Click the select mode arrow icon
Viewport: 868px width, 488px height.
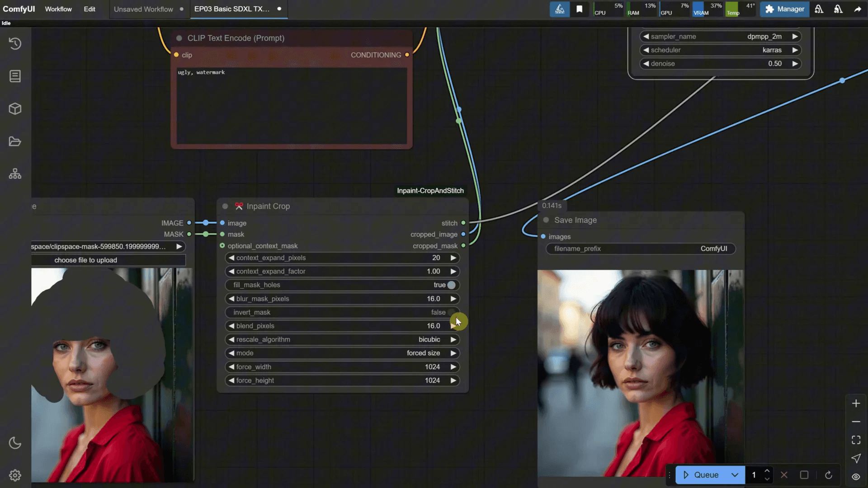pyautogui.click(x=856, y=458)
